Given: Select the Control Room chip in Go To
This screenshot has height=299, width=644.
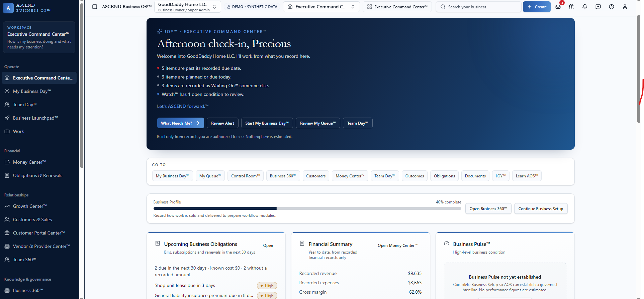Looking at the screenshot, I should [x=246, y=176].
